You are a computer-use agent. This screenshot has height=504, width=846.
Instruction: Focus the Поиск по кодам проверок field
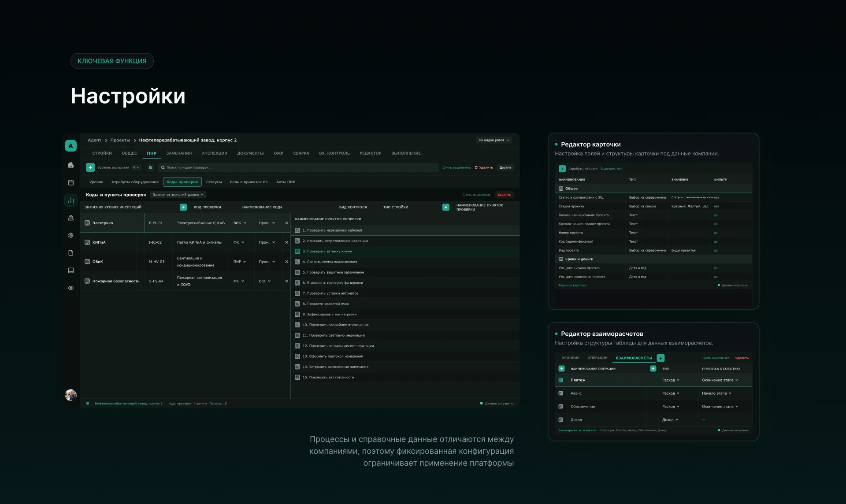(298, 167)
